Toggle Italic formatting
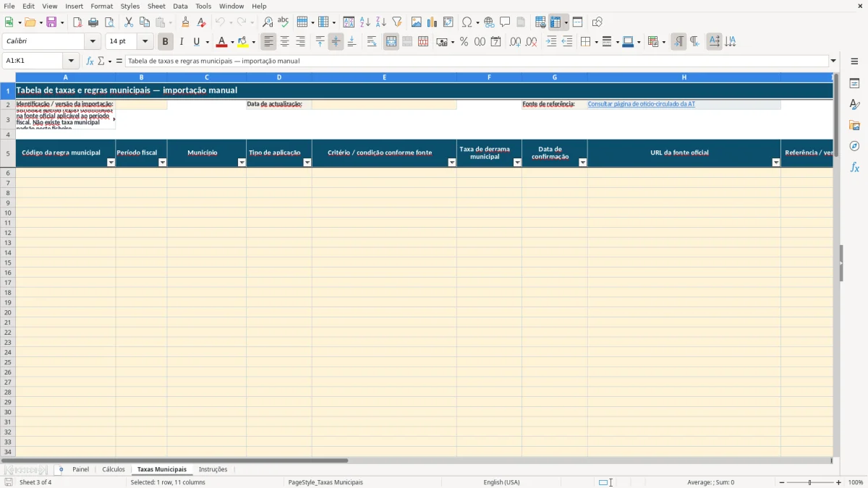 pos(181,42)
